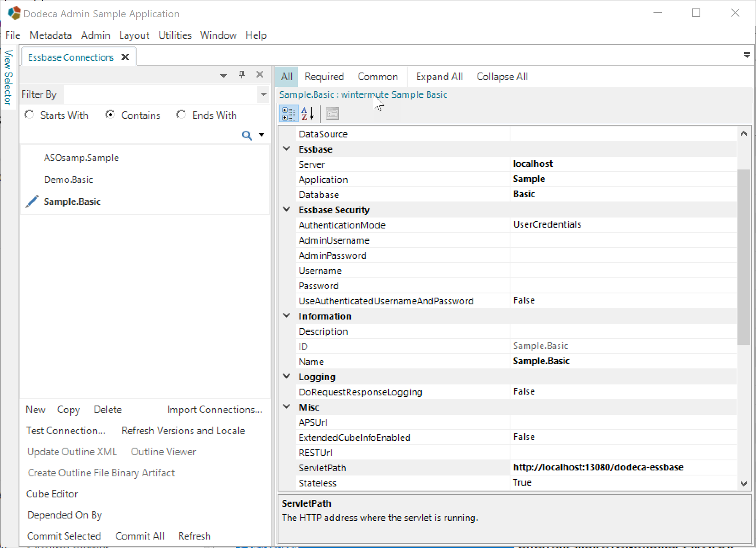Screen dimensions: 756x548
Task: Toggle the pin icon on the list panel
Action: point(242,75)
